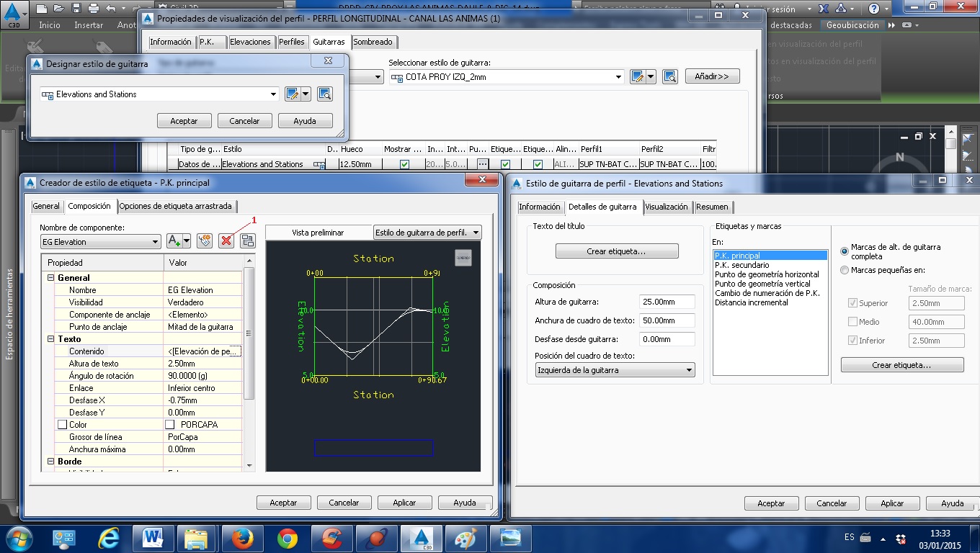Click pick-from-drawing icon left of Añadir button

point(670,76)
